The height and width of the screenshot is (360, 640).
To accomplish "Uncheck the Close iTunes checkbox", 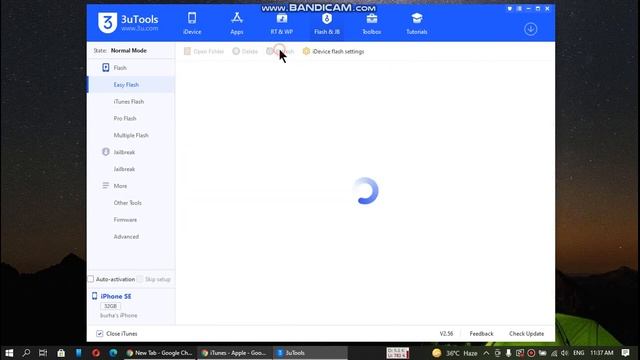I will [x=99, y=333].
